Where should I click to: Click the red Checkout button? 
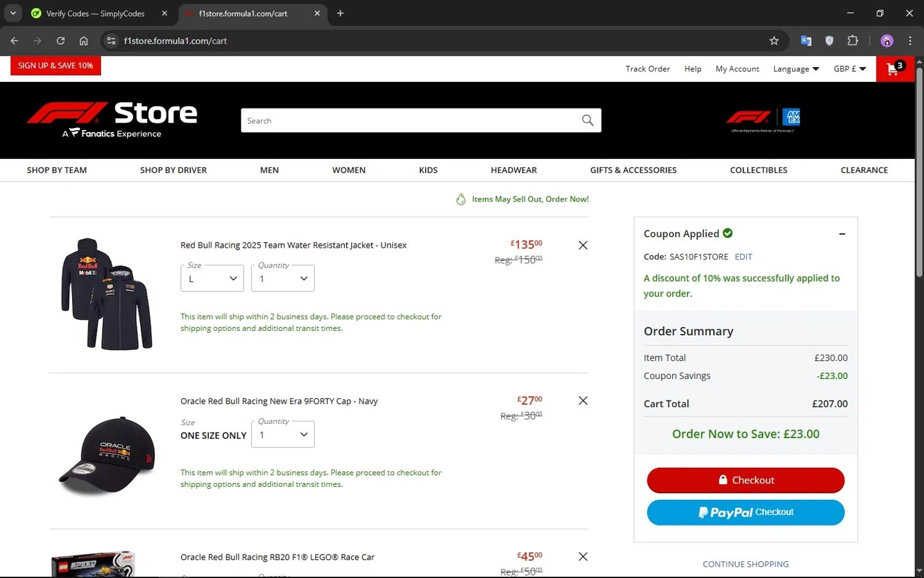[745, 480]
